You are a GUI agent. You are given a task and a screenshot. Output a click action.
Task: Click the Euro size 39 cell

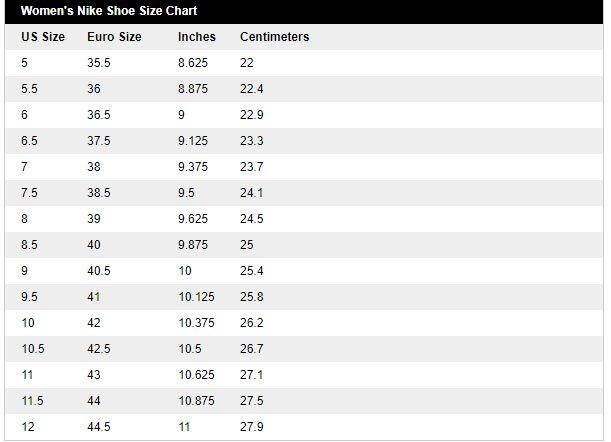(95, 219)
